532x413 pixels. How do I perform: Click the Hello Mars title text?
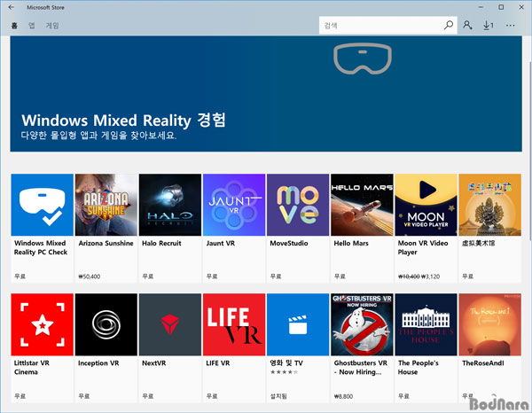click(x=351, y=243)
